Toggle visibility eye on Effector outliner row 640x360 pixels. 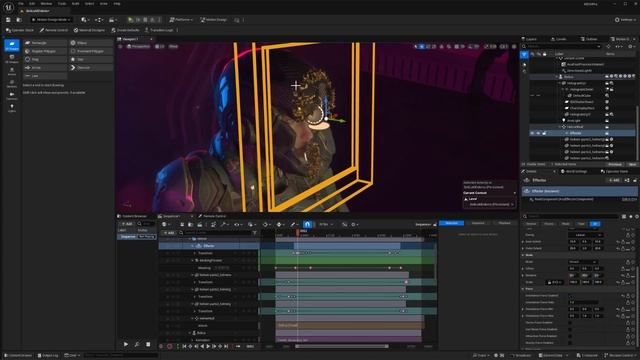coord(532,133)
